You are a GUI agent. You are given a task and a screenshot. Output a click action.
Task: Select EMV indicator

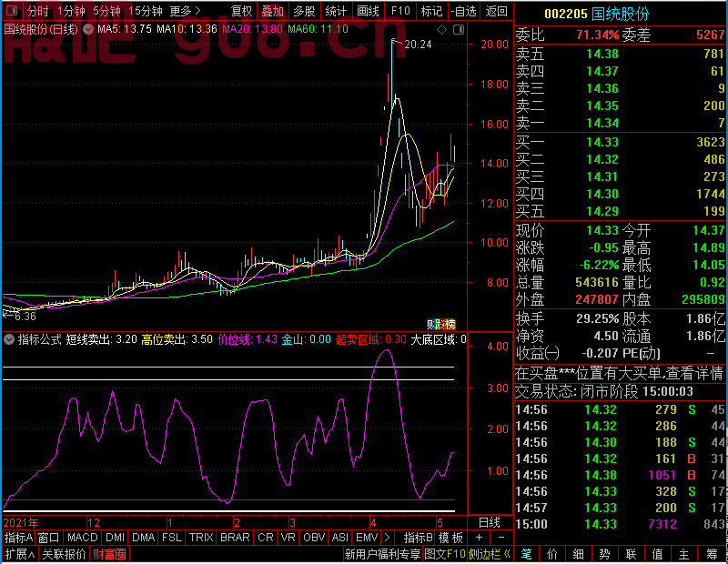(x=367, y=538)
